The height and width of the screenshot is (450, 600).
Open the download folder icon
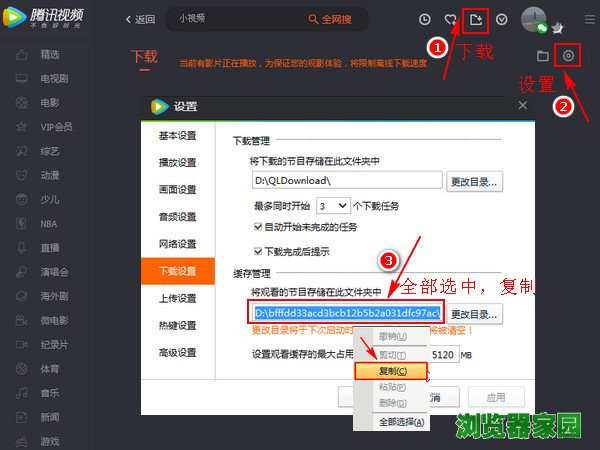pos(543,56)
